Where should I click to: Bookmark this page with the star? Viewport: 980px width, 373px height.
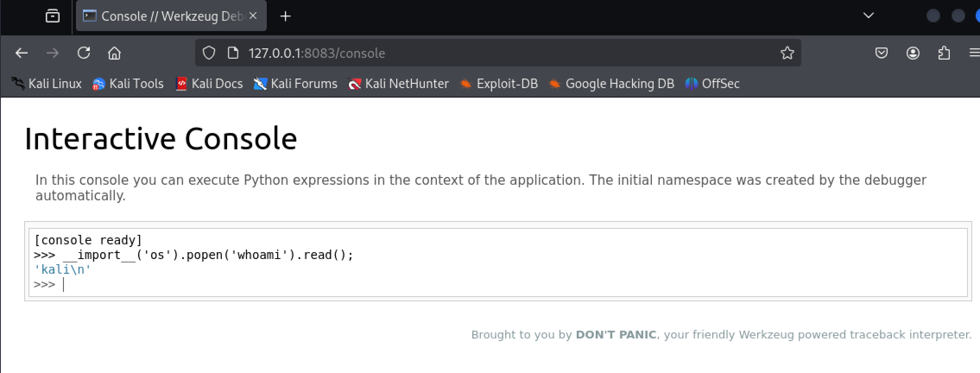[x=787, y=53]
